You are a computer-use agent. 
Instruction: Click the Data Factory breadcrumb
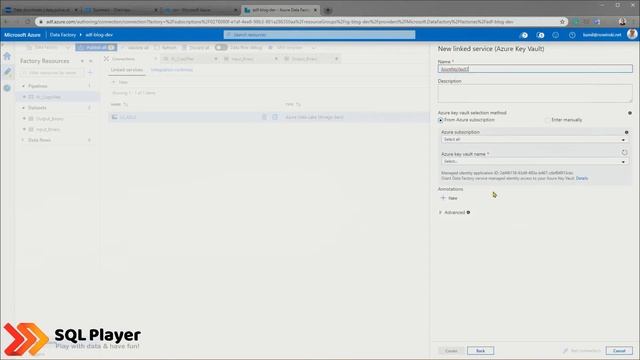coord(62,35)
